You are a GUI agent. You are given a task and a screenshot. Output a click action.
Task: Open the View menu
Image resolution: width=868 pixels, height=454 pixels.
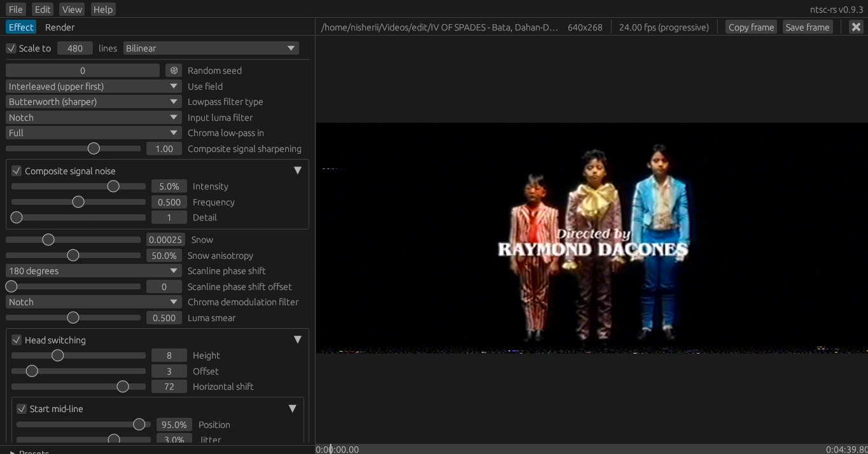[x=72, y=10]
